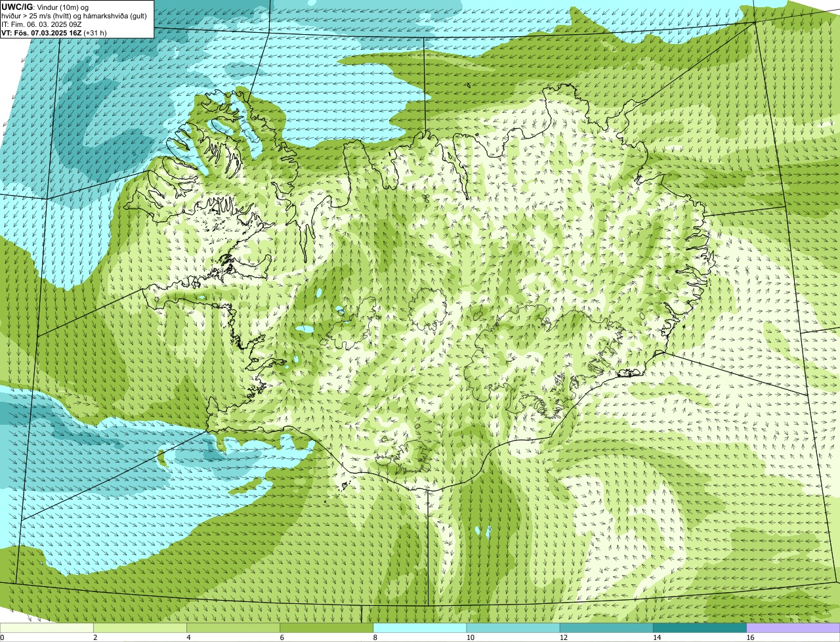Click the '8' tick label on the color scale
This screenshot has width=840, height=642.
[x=375, y=637]
